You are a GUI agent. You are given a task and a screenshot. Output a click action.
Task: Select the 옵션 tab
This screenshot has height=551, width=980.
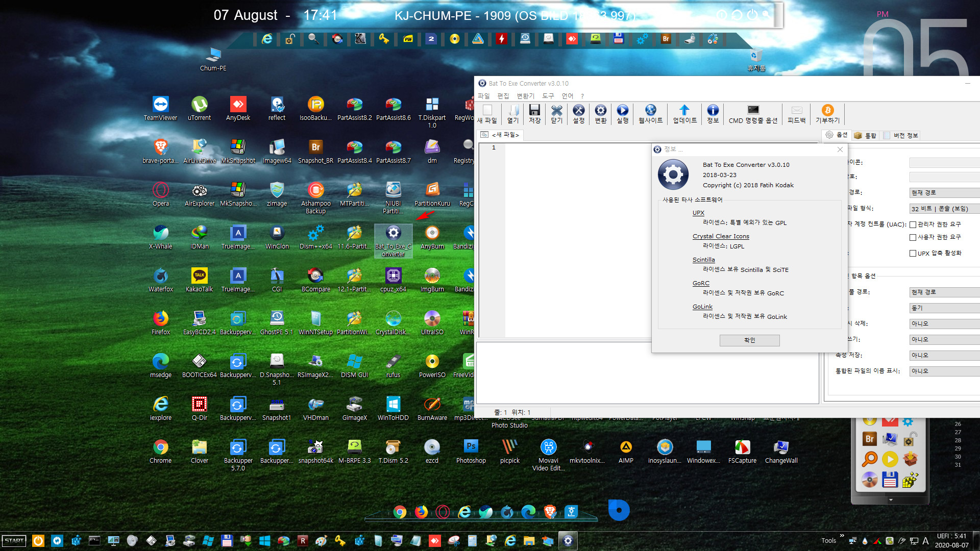pos(837,135)
